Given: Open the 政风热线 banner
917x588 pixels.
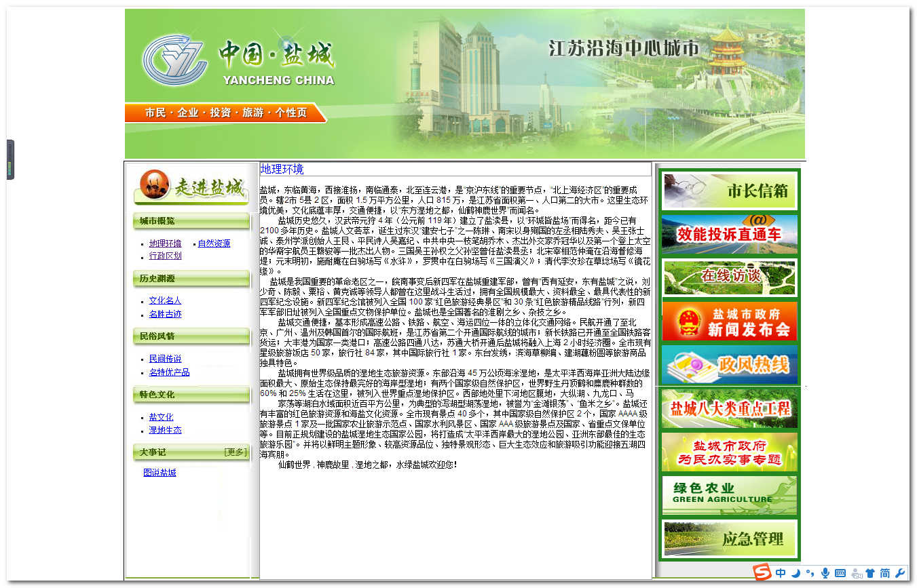Looking at the screenshot, I should pyautogui.click(x=730, y=365).
